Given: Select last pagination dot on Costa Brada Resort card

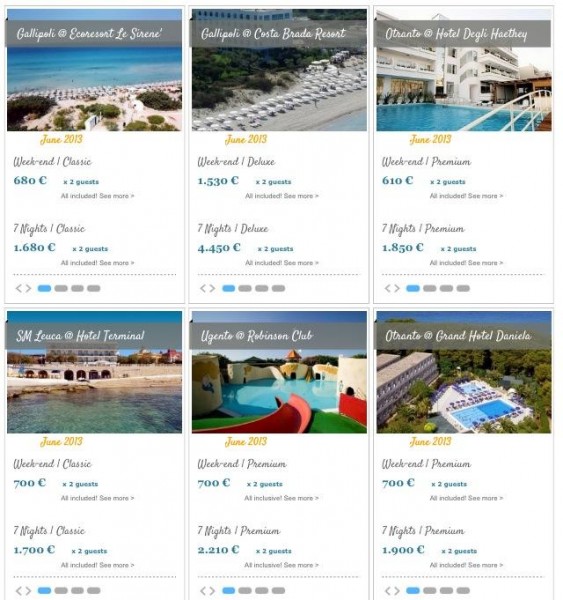Looking at the screenshot, I should (278, 288).
